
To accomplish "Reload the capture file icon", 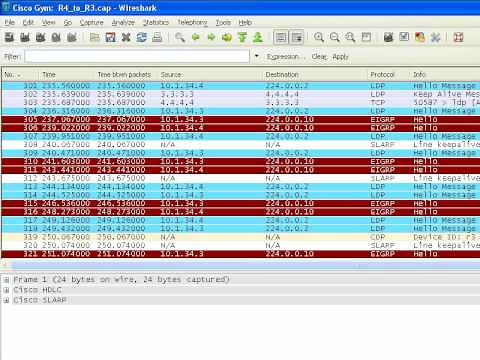I will pos(142,37).
